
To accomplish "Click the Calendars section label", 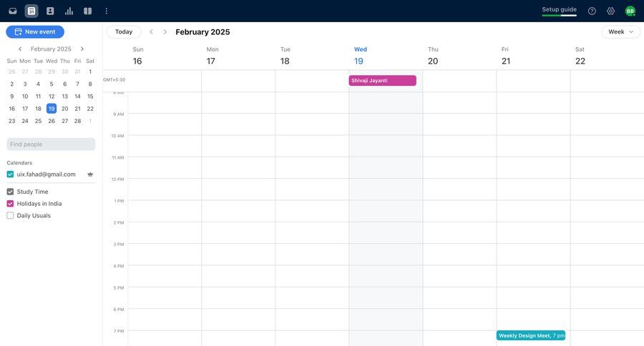I will [19, 163].
